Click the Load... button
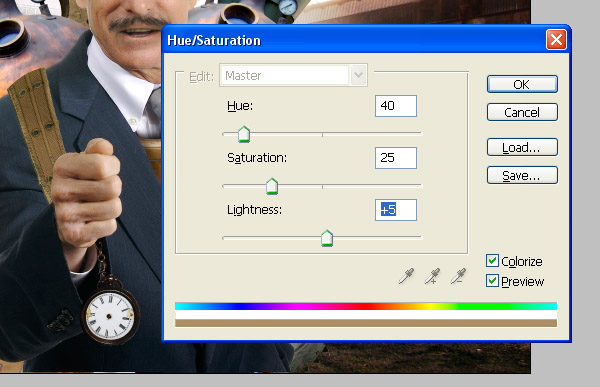The height and width of the screenshot is (387, 600). tap(522, 147)
